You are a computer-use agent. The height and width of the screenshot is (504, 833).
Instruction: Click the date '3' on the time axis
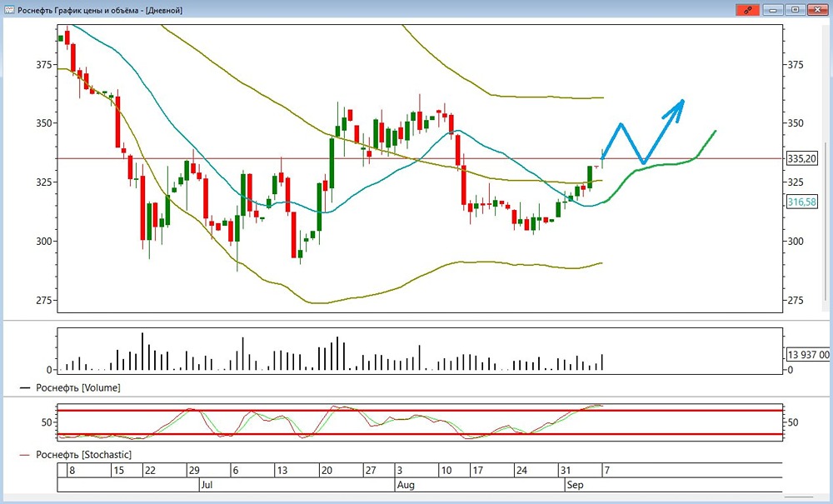point(400,471)
